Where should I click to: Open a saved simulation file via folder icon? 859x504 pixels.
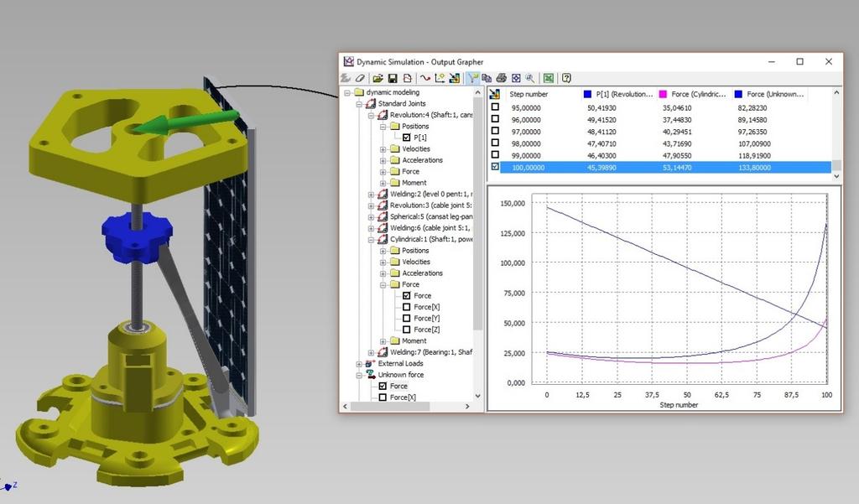(x=377, y=78)
